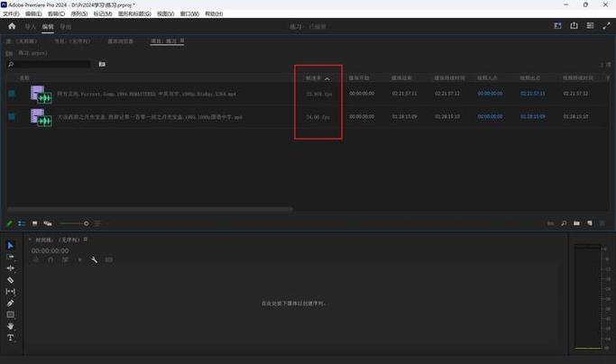Click label color swatch of second clip

pyautogui.click(x=12, y=116)
